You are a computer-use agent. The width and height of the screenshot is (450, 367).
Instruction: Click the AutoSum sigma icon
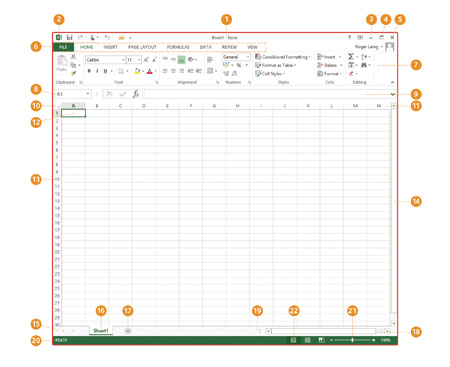coord(351,57)
